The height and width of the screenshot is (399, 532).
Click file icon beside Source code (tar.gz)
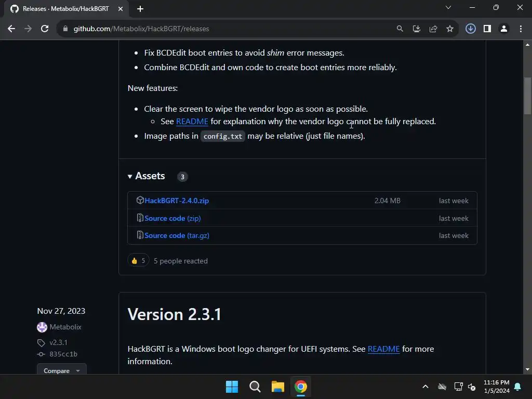[x=140, y=235]
